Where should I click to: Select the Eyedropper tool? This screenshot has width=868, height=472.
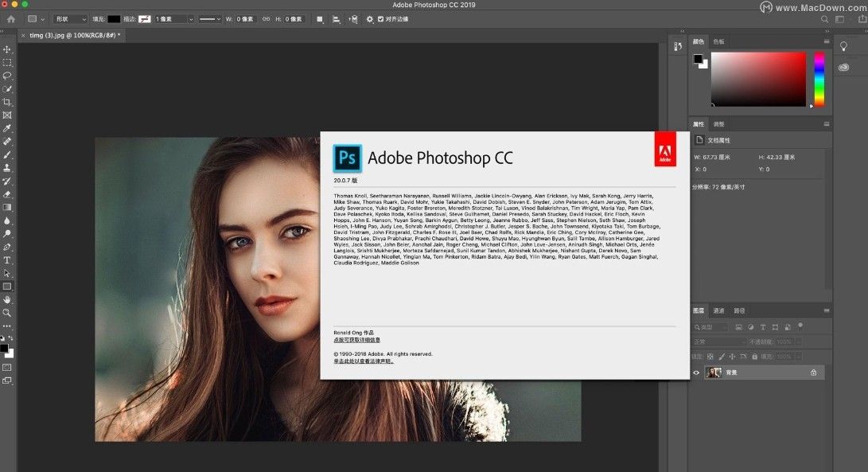click(7, 128)
